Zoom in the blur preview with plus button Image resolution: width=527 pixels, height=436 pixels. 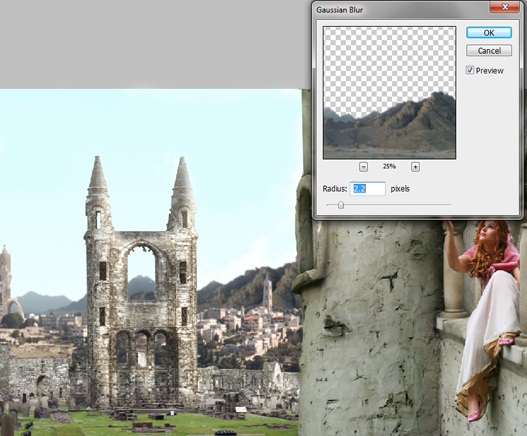415,167
